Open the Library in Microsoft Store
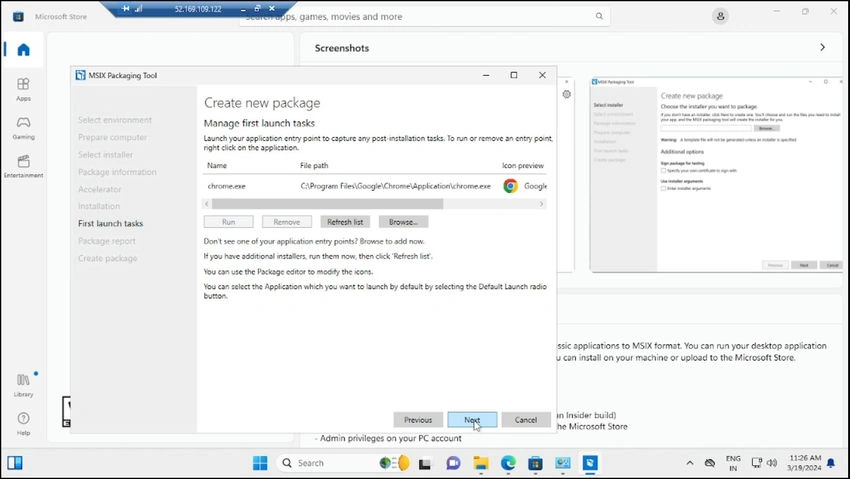 tap(23, 385)
